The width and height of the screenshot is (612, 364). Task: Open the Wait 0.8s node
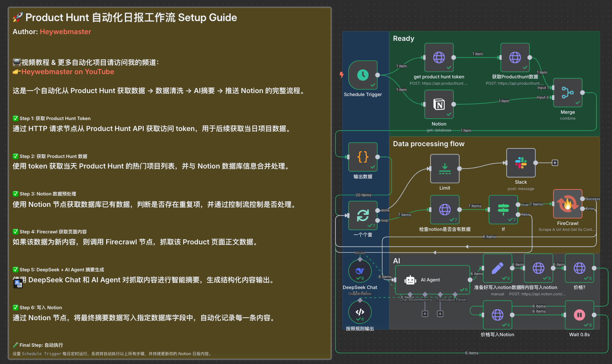pos(579,315)
